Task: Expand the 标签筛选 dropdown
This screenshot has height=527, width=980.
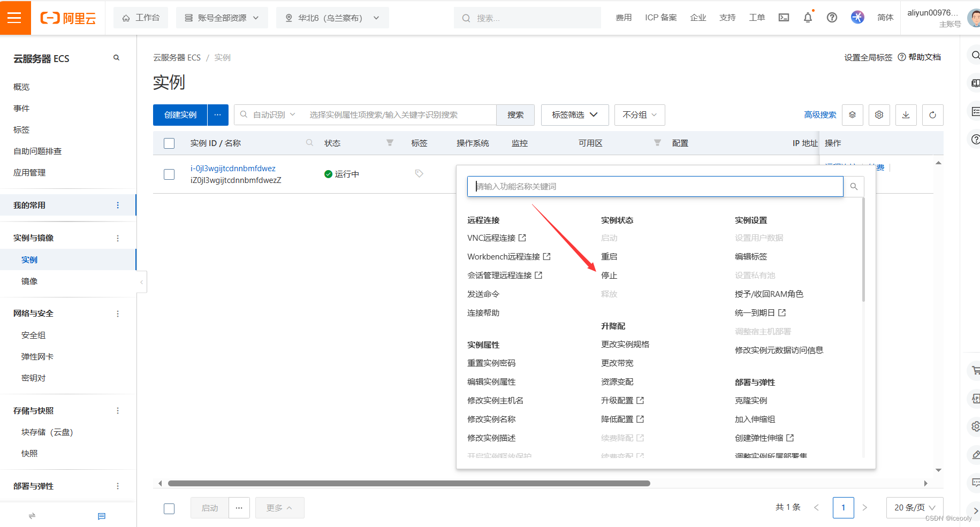Action: point(575,115)
